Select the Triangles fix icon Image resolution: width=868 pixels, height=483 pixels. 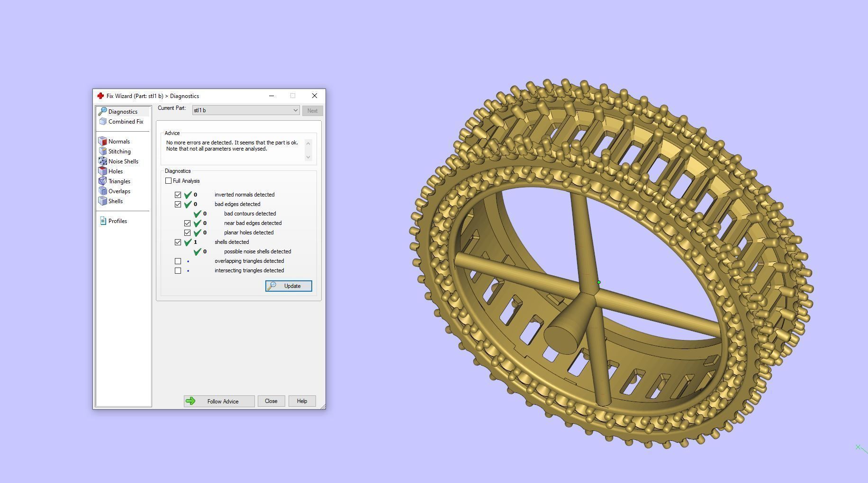[x=103, y=181]
